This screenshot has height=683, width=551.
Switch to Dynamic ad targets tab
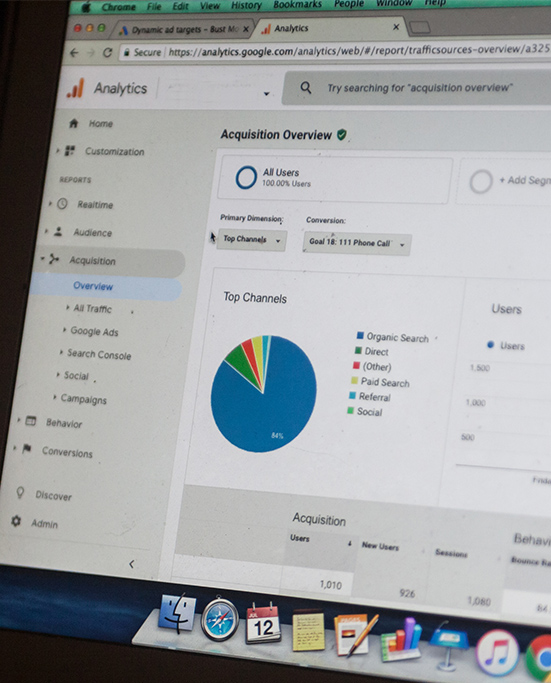(184, 29)
